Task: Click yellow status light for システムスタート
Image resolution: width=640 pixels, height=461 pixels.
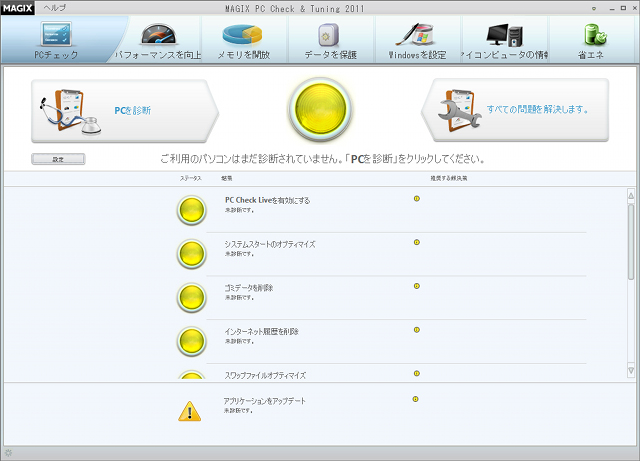Action: coord(191,254)
